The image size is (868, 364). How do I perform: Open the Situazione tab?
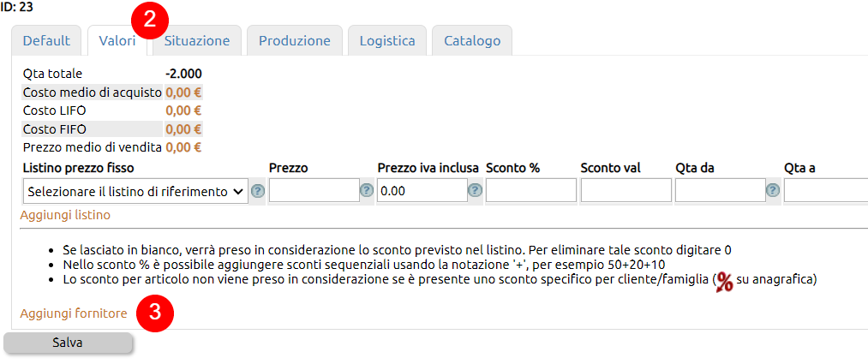197,40
